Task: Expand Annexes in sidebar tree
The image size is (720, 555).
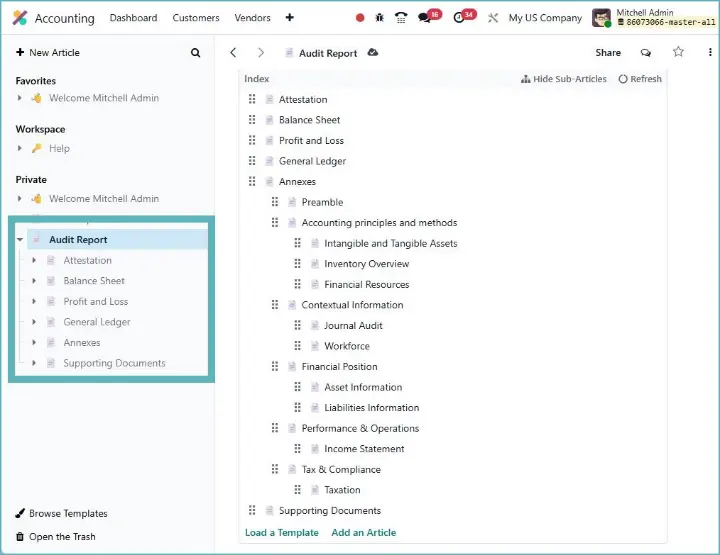Action: [34, 342]
